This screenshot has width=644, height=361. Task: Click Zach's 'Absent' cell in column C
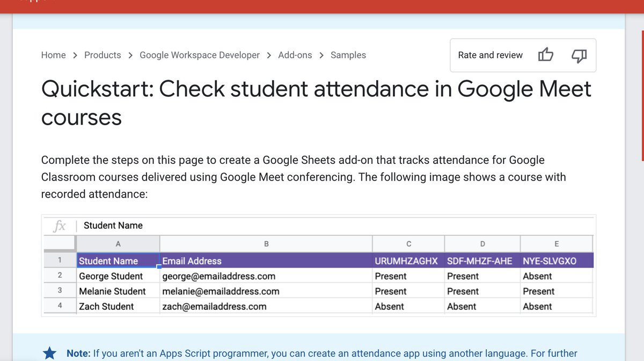click(409, 306)
